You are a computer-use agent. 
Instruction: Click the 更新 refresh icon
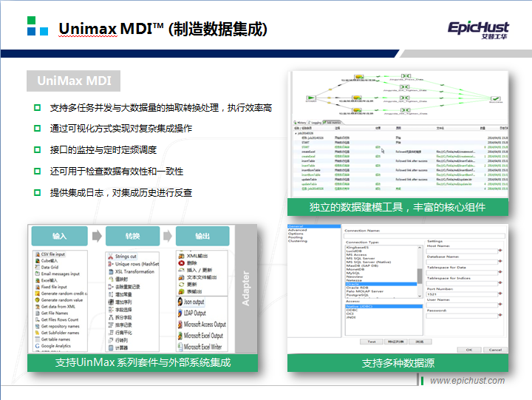click(182, 284)
